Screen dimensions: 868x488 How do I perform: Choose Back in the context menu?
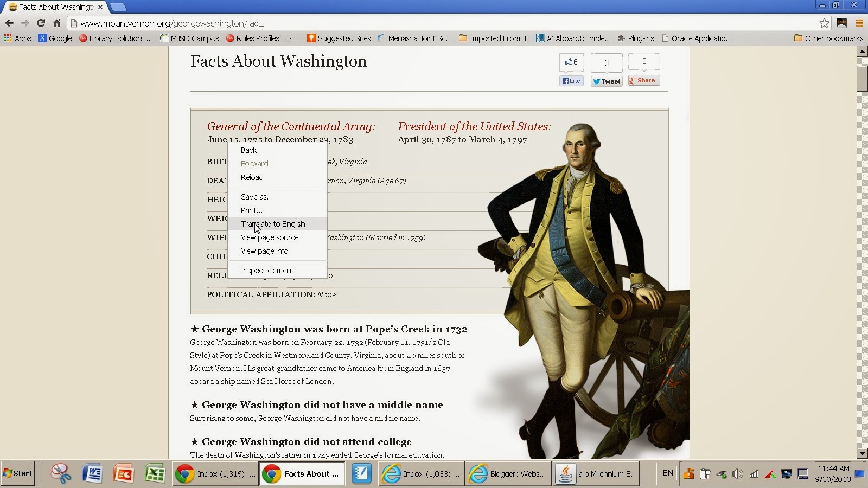coord(277,150)
